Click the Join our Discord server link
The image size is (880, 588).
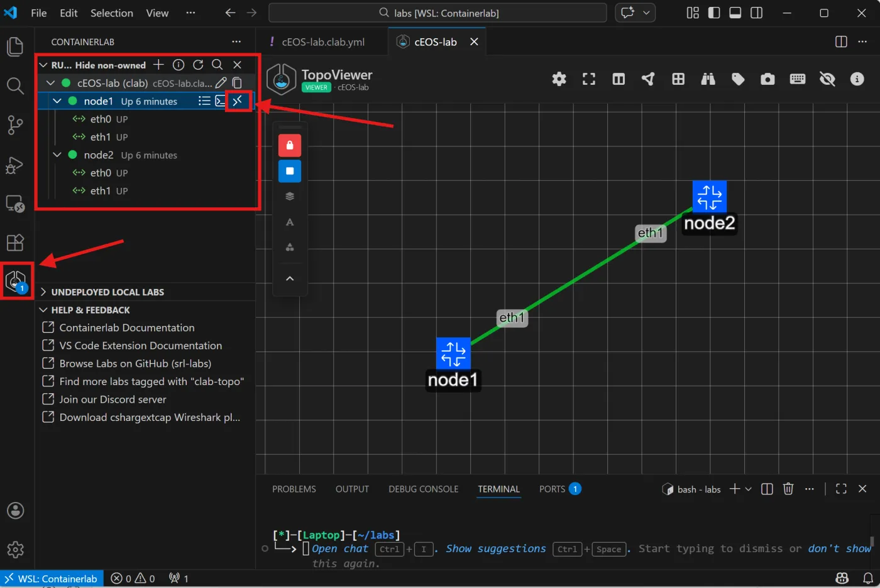tap(112, 399)
